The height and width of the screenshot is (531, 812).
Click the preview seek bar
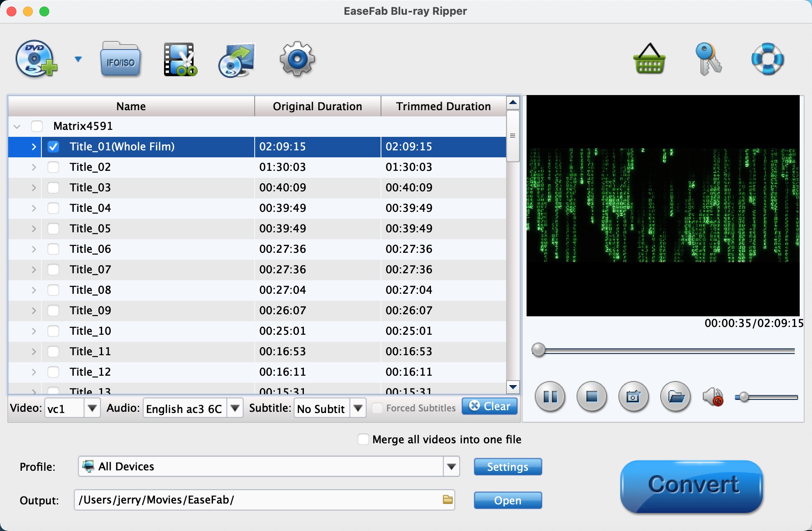663,350
